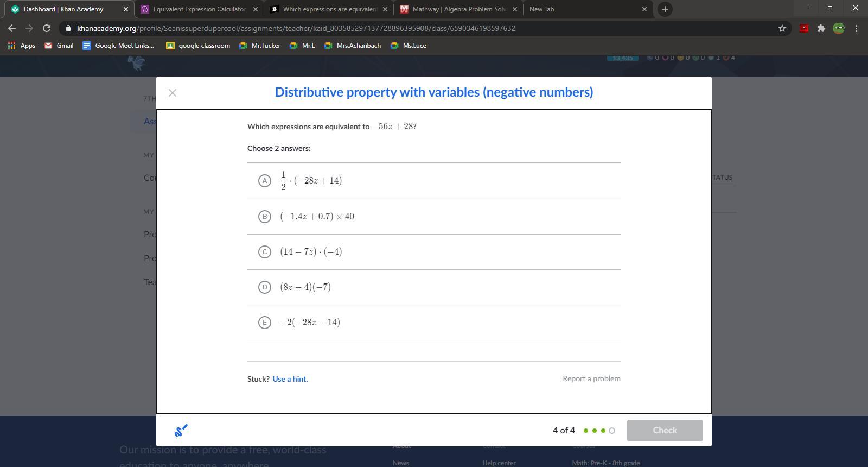Click the Khan Academy tab favicon

point(15,9)
